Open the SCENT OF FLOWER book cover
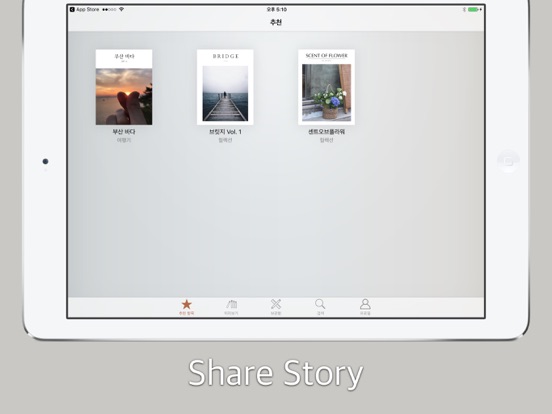The image size is (552, 414). tap(326, 87)
